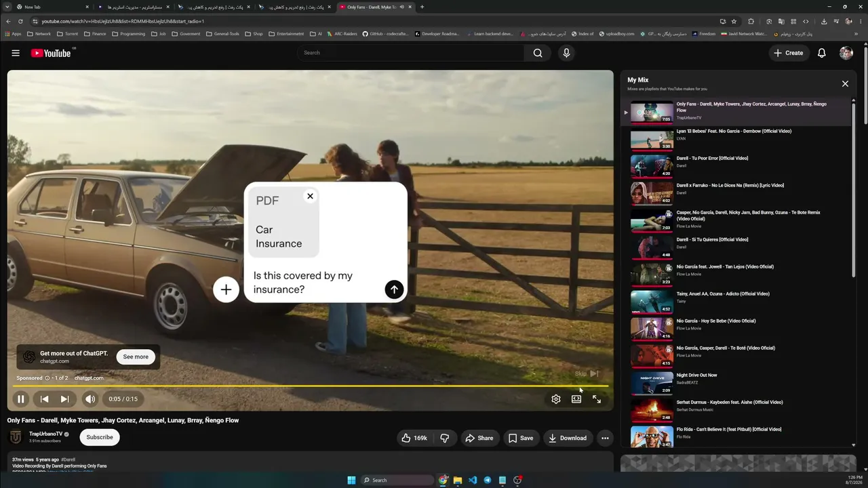868x488 pixels.
Task: Click the Windows taskbar Search box
Action: coord(397,480)
